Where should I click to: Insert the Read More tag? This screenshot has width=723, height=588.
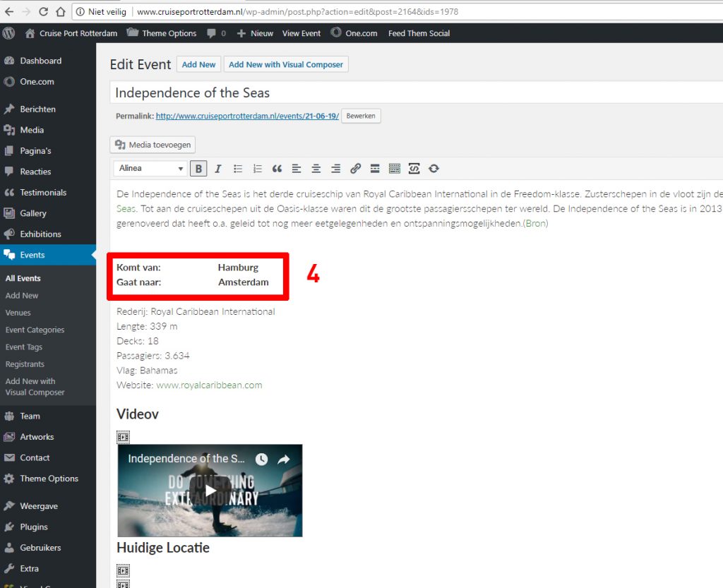375,169
